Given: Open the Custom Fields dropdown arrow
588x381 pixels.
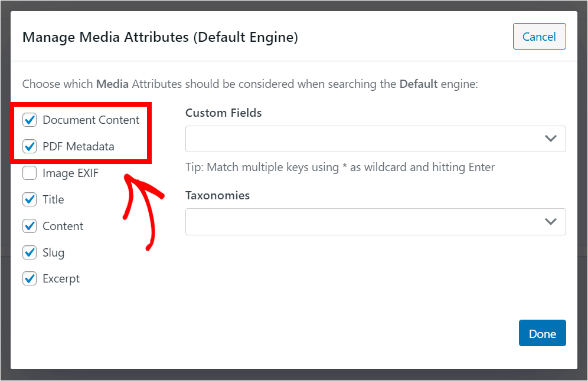Looking at the screenshot, I should pos(550,139).
